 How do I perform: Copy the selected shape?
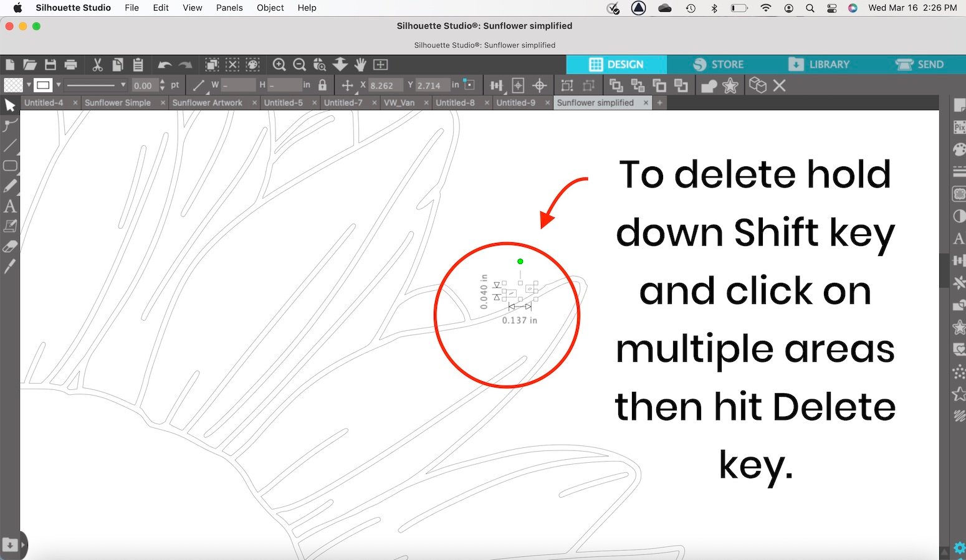point(118,64)
